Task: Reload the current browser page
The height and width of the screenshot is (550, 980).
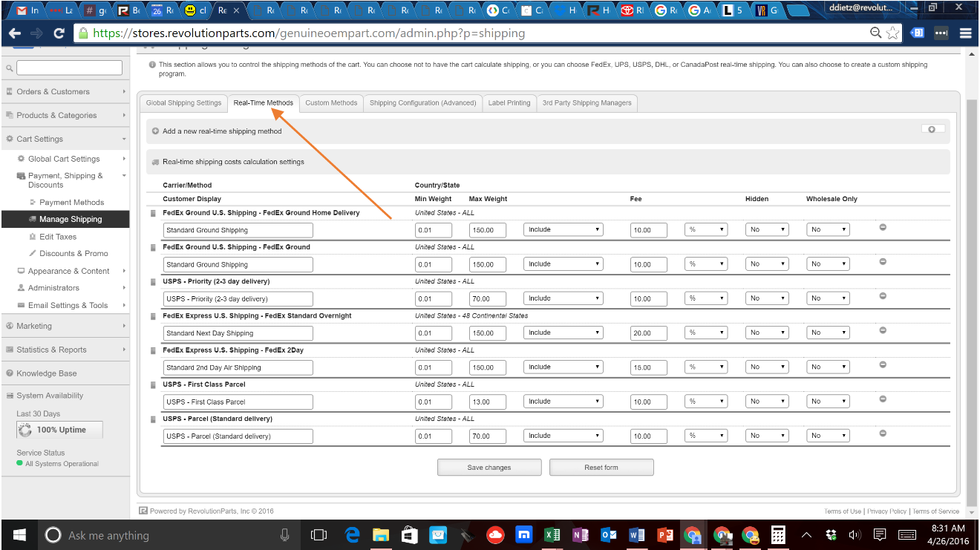Action: (59, 33)
